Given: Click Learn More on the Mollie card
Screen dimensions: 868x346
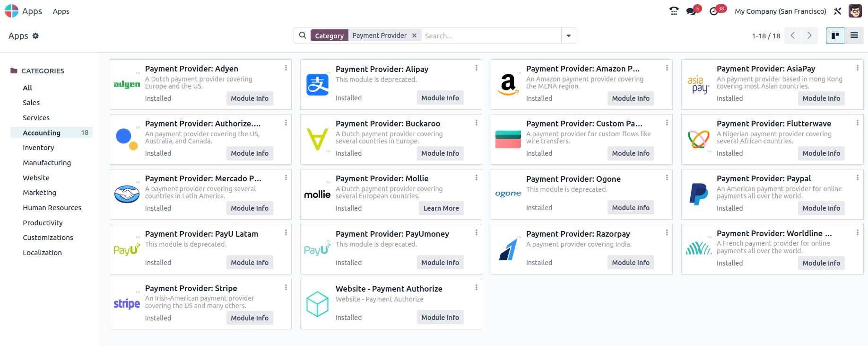Looking at the screenshot, I should 441,208.
